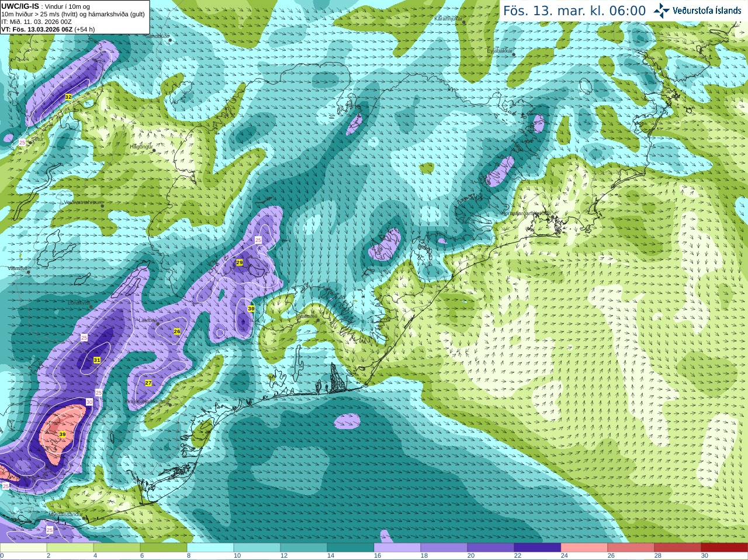Click the Kárahnjúkar station label

point(448,19)
